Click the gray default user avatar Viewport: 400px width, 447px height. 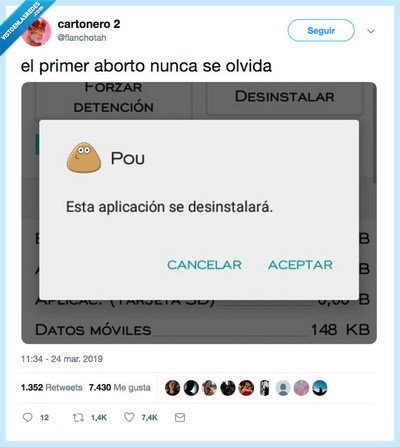283,388
